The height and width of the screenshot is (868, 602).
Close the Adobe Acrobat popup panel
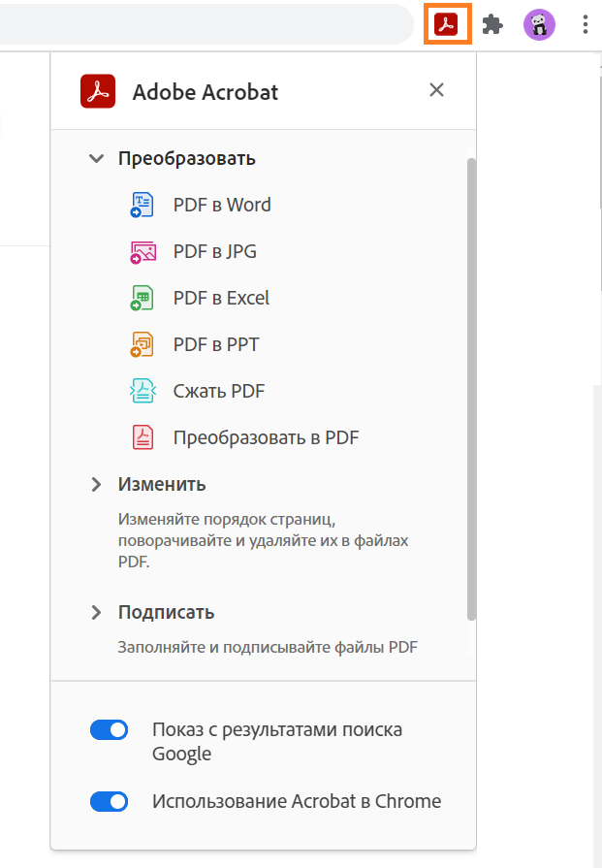coord(437,90)
